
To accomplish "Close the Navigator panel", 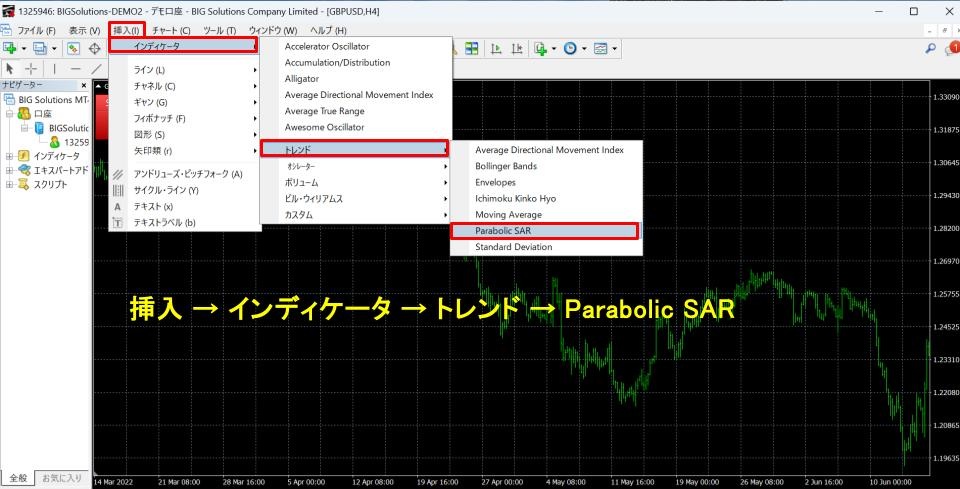I will (x=84, y=85).
